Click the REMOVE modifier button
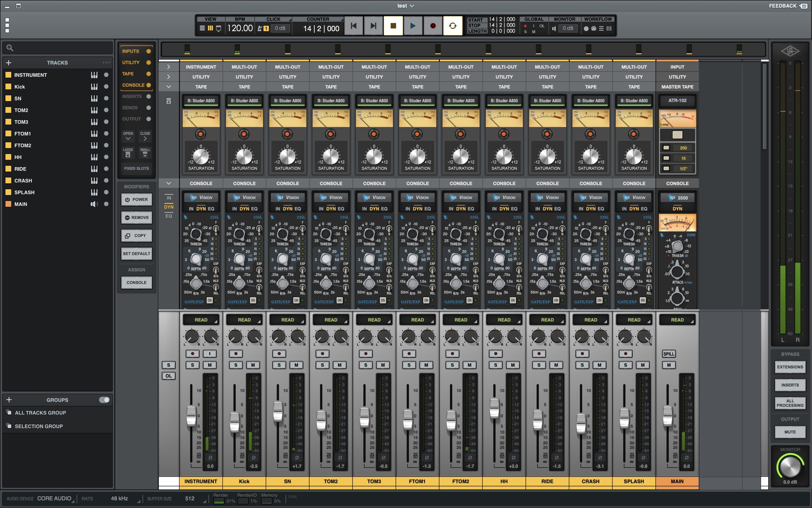 tap(137, 218)
